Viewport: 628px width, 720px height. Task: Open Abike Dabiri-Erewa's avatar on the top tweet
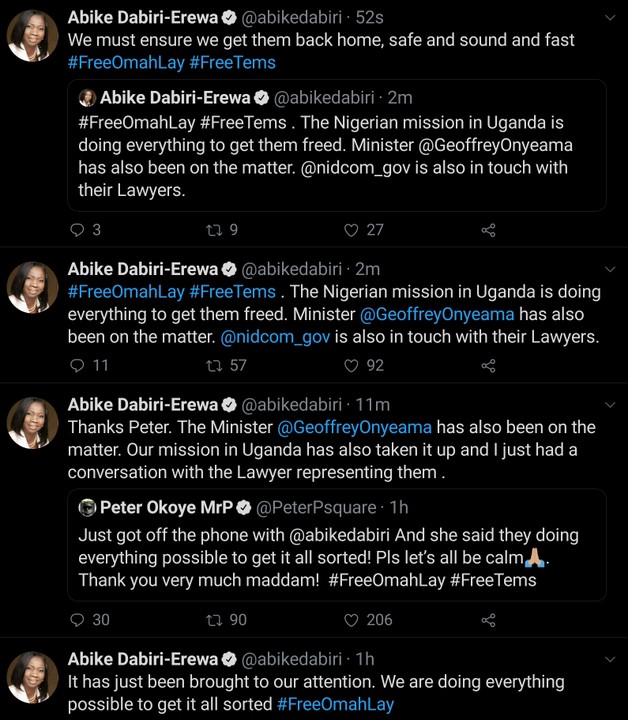(33, 37)
